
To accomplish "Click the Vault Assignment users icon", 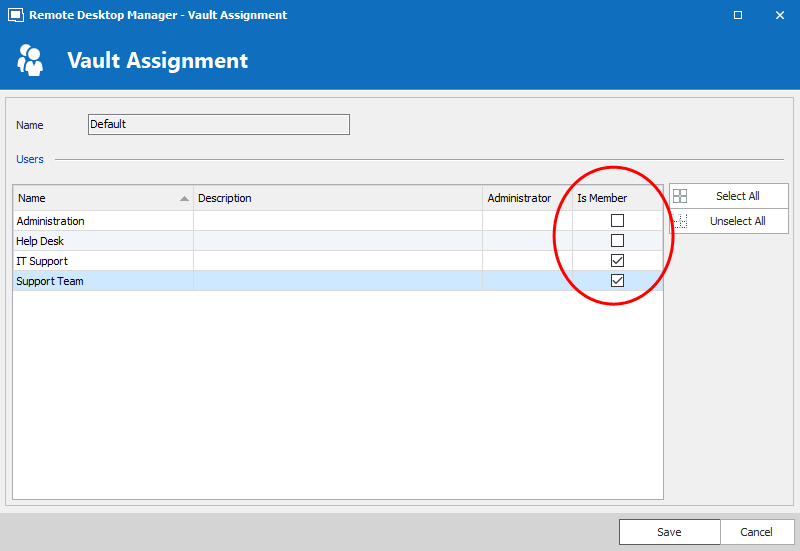I will [31, 60].
